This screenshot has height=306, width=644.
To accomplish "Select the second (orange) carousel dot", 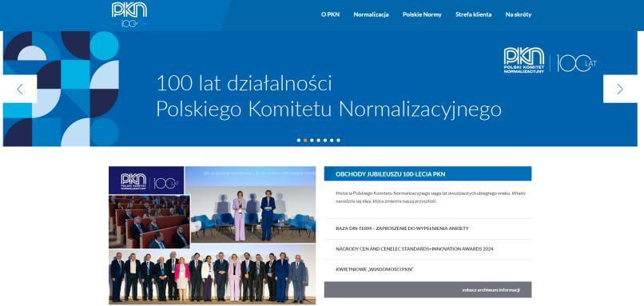I will 305,140.
